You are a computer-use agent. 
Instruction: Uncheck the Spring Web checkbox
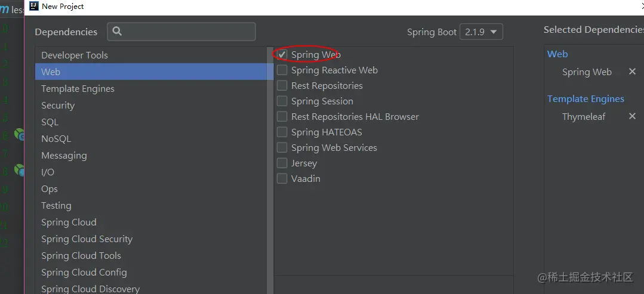pyautogui.click(x=282, y=55)
